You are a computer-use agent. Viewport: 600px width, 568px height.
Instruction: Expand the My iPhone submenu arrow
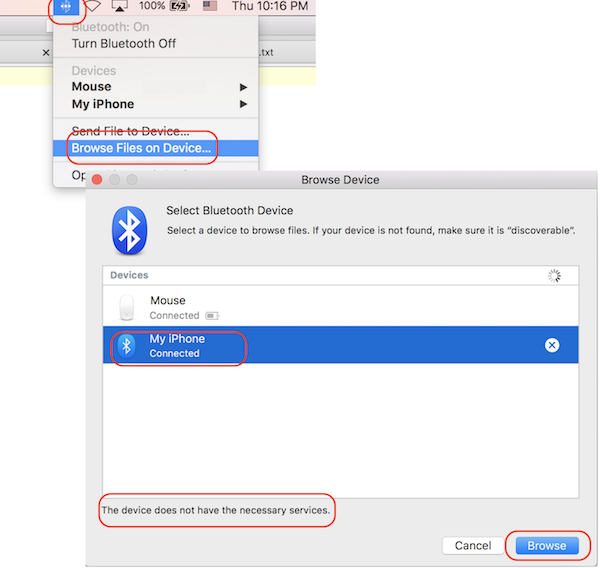point(243,104)
